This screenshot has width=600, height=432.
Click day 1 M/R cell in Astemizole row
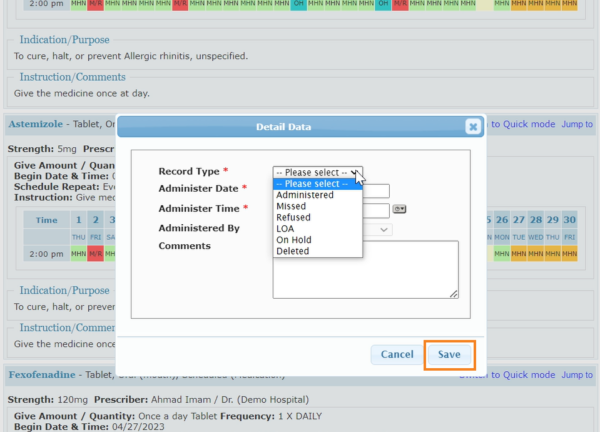95,254
